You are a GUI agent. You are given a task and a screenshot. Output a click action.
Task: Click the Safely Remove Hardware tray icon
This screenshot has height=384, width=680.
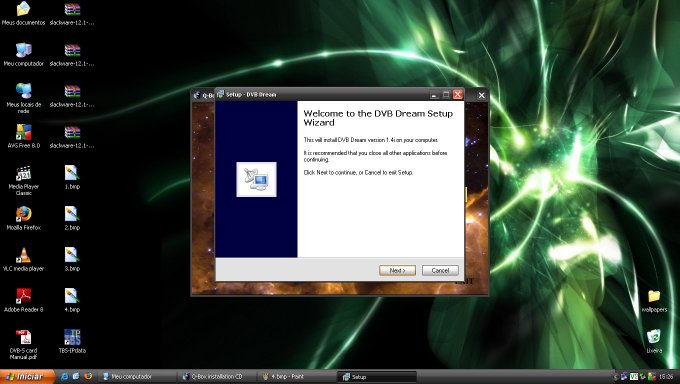point(643,377)
